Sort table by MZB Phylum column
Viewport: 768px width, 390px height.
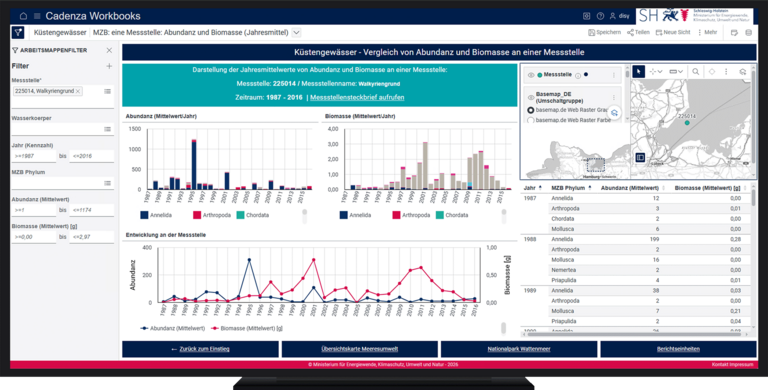coord(571,188)
